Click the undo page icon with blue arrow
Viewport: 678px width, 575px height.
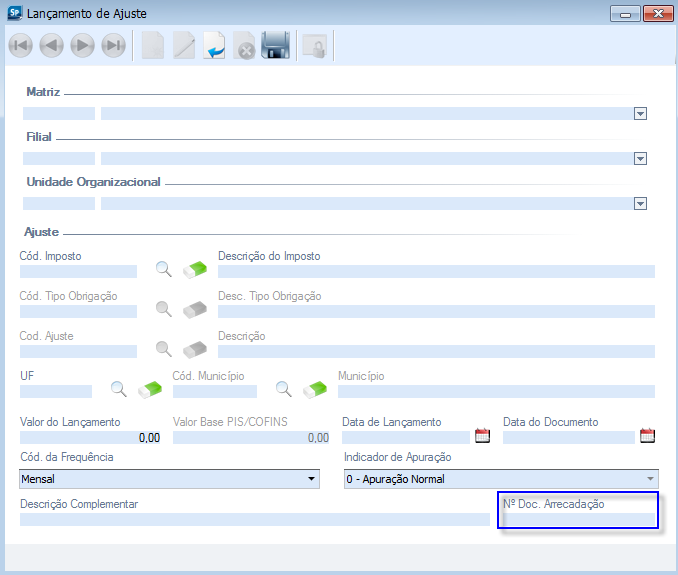(x=214, y=45)
